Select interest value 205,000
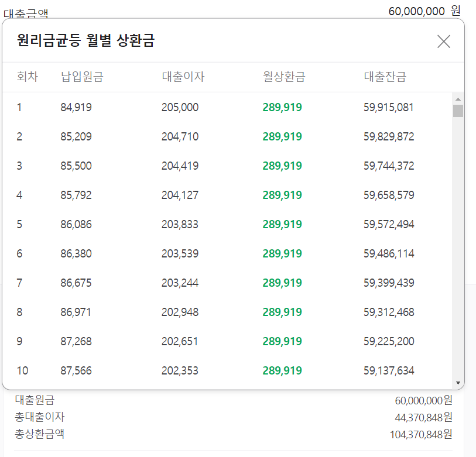Image resolution: width=476 pixels, height=457 pixels. coord(180,107)
